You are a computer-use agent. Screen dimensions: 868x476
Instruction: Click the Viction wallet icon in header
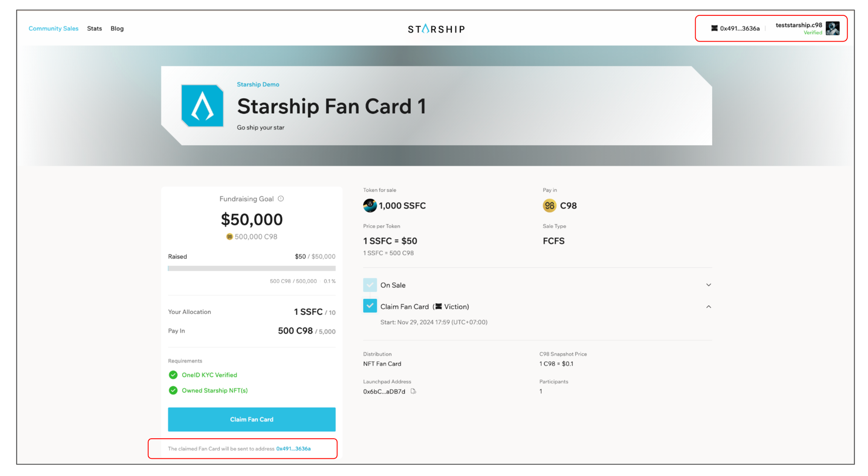pyautogui.click(x=714, y=28)
